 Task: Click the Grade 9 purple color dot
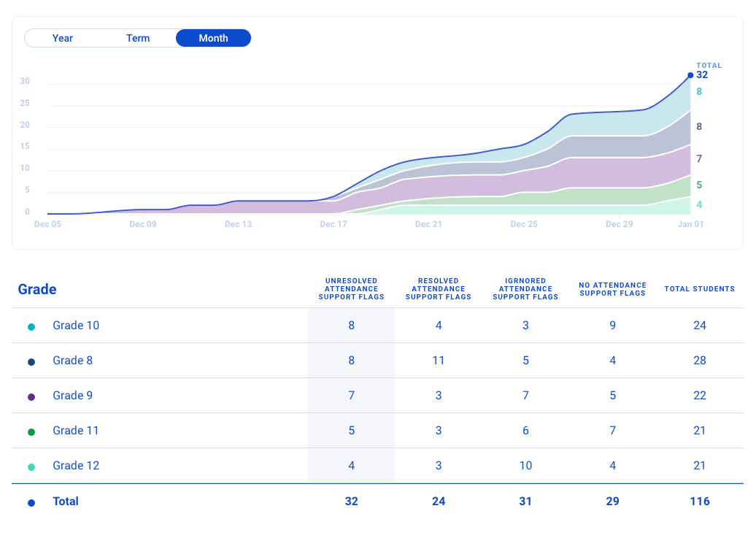(x=31, y=397)
